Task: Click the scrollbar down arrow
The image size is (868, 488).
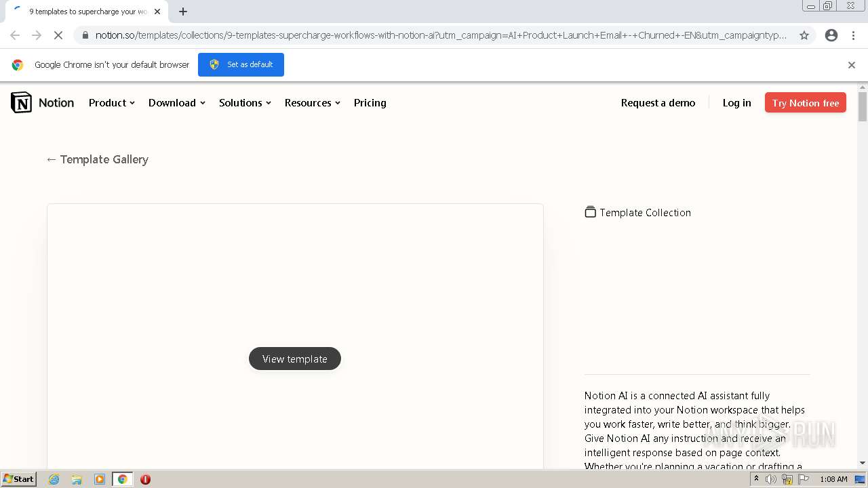Action: [x=863, y=463]
